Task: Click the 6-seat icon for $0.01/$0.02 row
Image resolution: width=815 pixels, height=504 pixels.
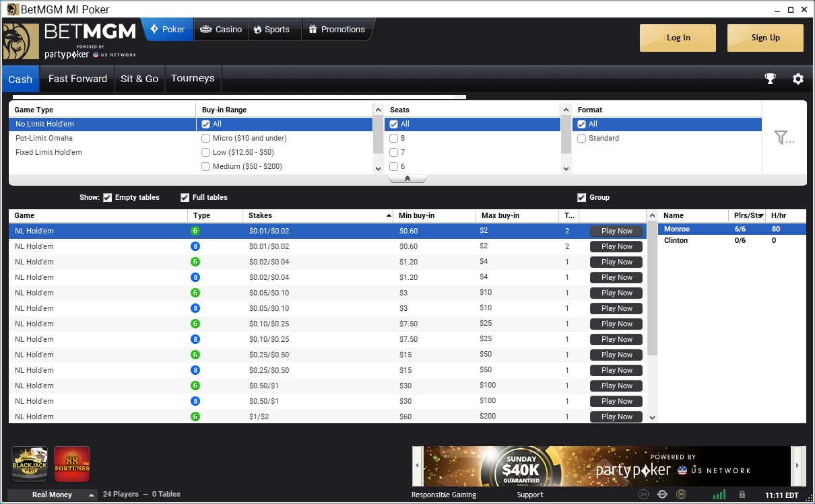Action: (x=195, y=231)
